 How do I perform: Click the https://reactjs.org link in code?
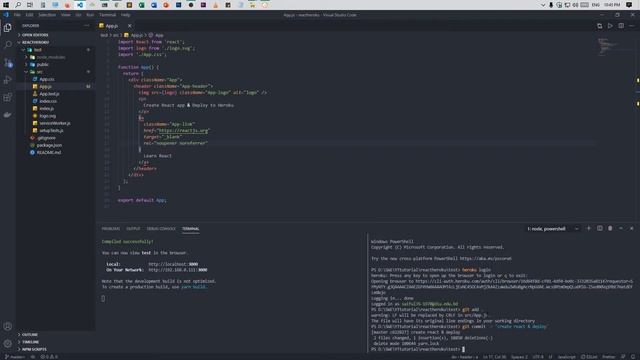(184, 131)
